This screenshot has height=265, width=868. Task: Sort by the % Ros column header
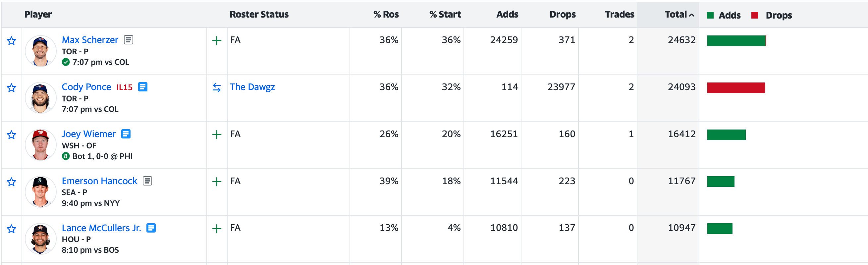coord(386,15)
